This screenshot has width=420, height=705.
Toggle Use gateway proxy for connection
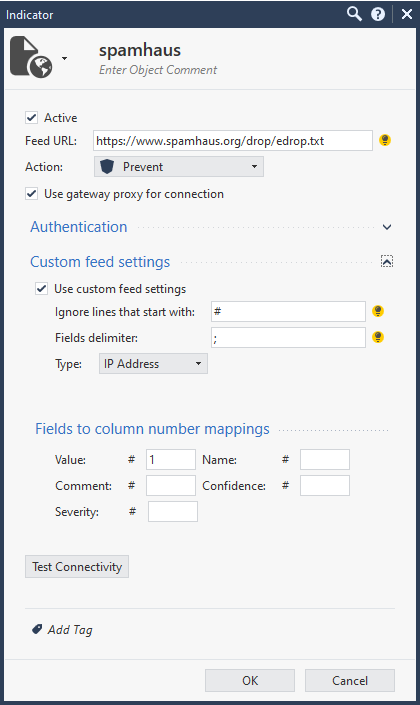31,194
